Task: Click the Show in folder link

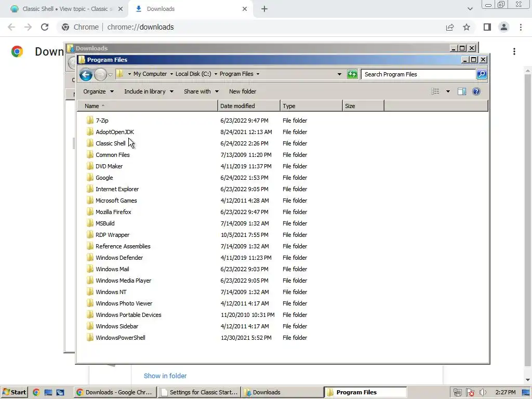Action: pyautogui.click(x=165, y=376)
